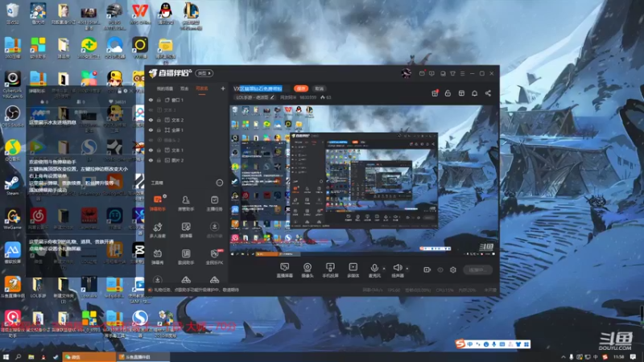Image resolution: width=644 pixels, height=362 pixels.
Task: Expand the microphone options arrow
Action: pos(384,269)
